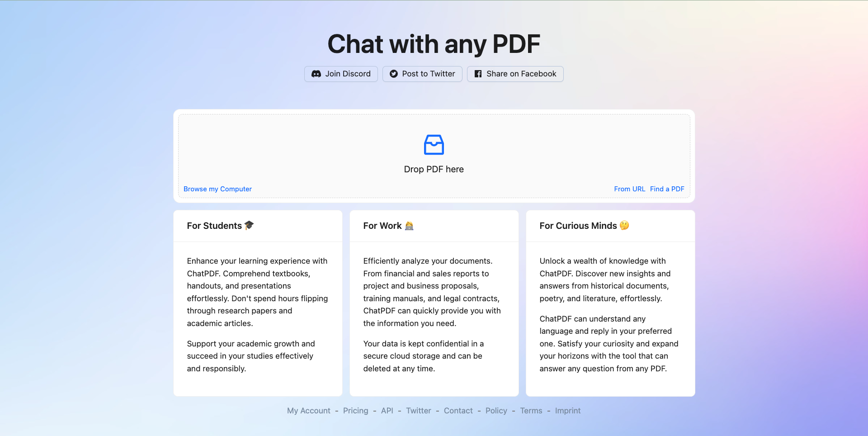Select the Join Discord button
868x436 pixels.
click(341, 74)
